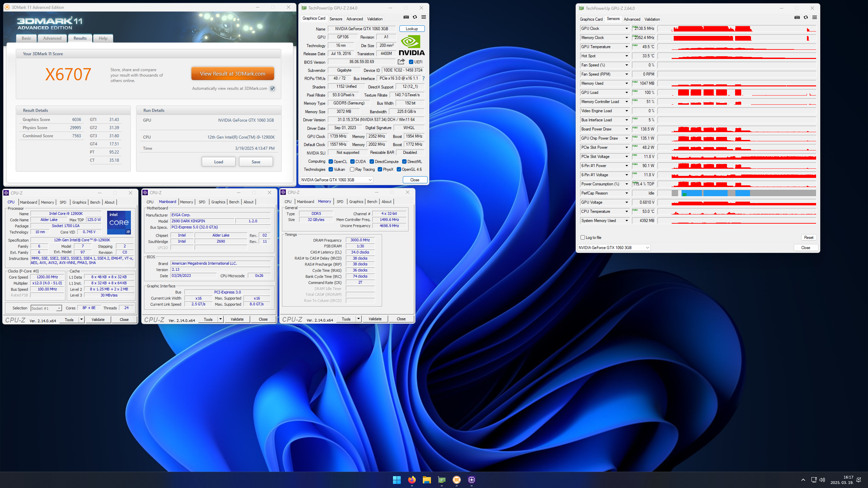Open the hamburger menu in GPU-Z Graphics Card window
The image size is (868, 488).
[x=423, y=17]
